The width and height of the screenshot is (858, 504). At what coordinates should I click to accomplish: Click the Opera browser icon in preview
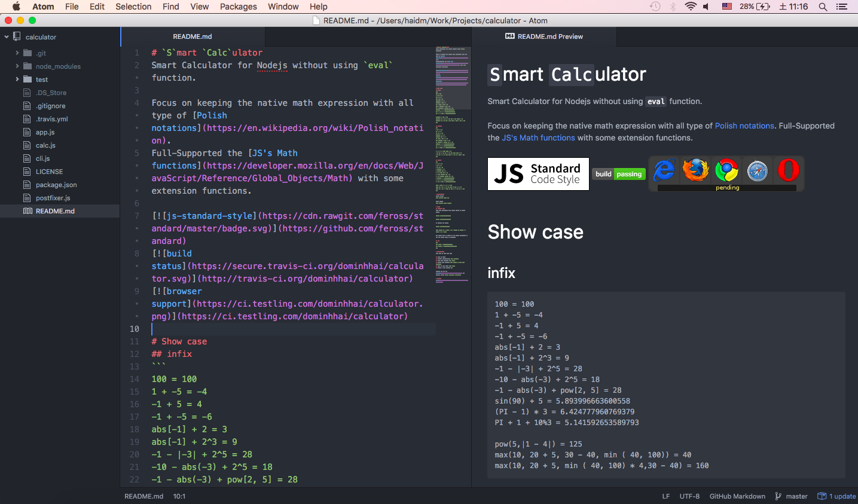tap(789, 170)
